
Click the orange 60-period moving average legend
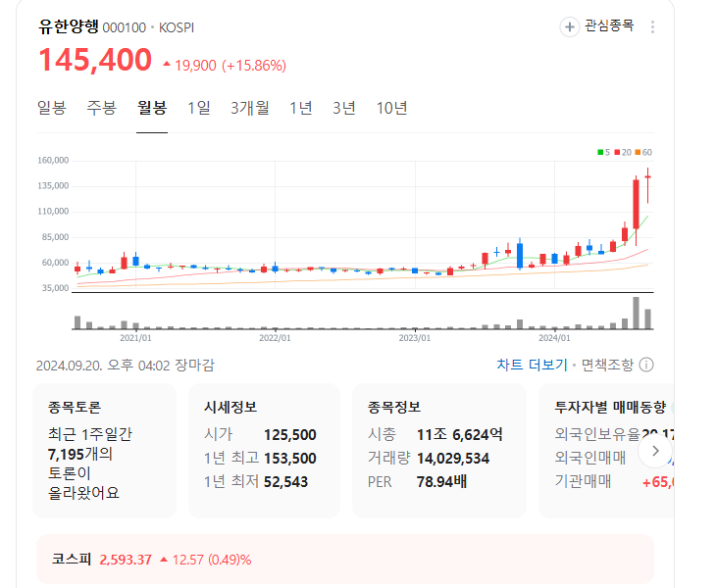click(643, 152)
